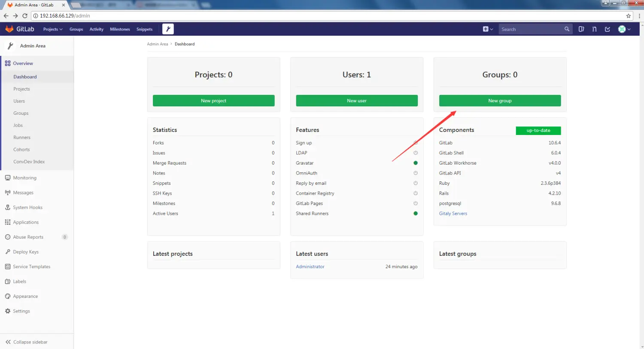Click the search magnifier icon

[567, 29]
